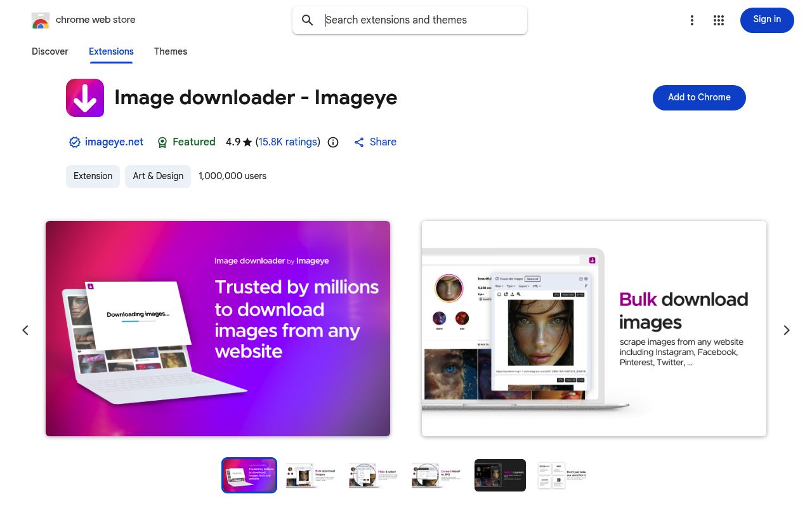Screen dimensions: 812x508
Task: Visit the imageye.net website
Action: pos(114,142)
